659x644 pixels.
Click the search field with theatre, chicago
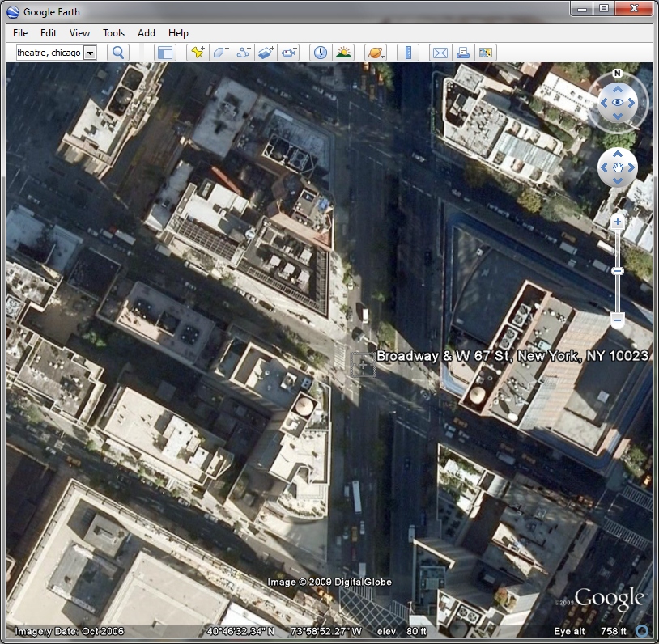50,53
